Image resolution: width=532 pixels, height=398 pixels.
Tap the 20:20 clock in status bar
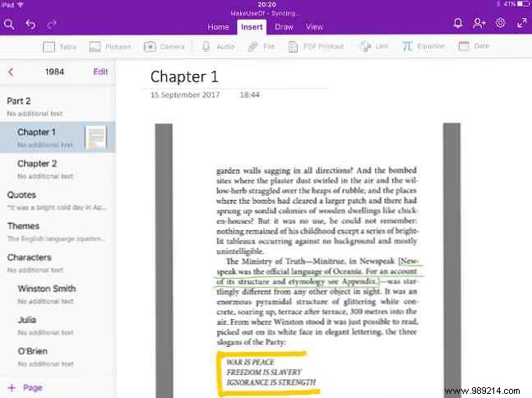click(x=266, y=4)
